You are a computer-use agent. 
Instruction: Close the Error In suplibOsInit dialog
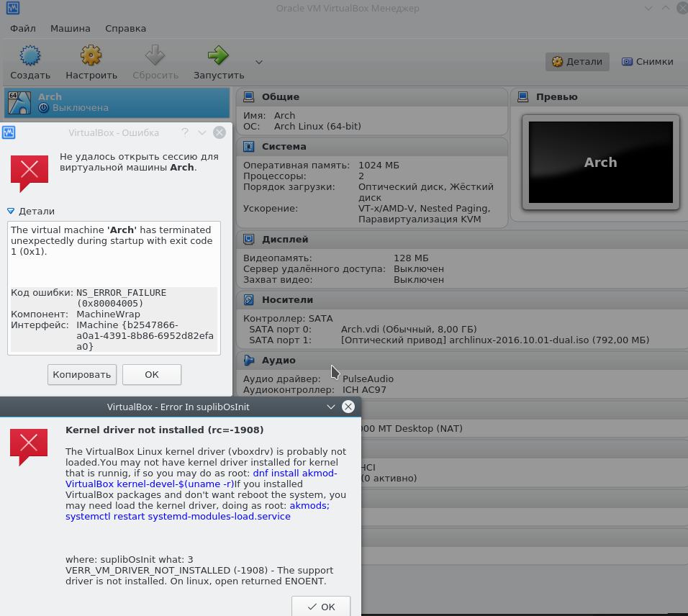click(348, 407)
